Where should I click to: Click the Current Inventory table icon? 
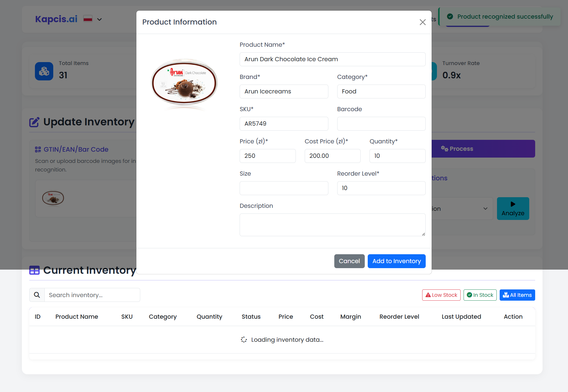coord(34,270)
